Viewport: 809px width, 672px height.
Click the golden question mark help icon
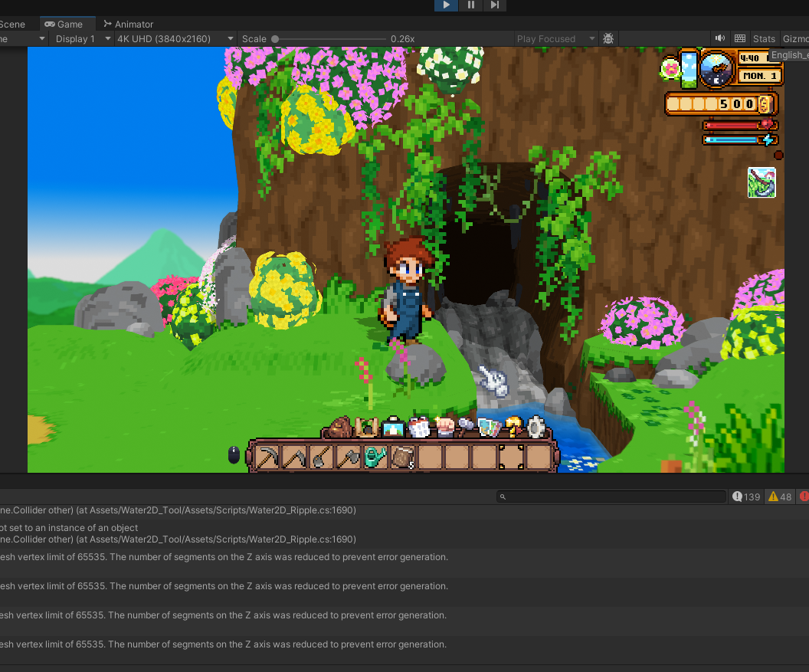(x=513, y=427)
